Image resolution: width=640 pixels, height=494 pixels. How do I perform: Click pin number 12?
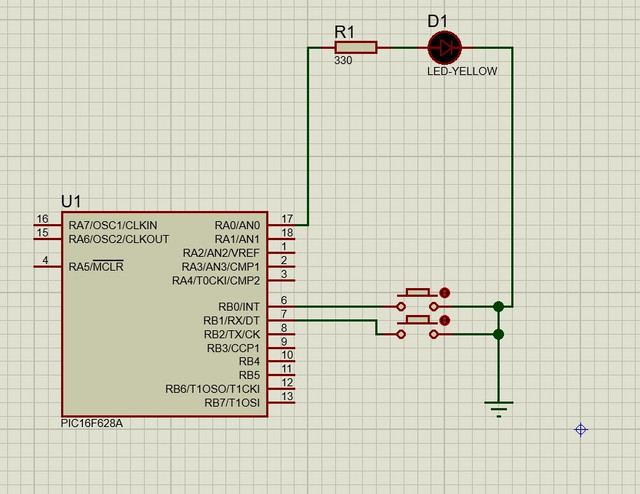[x=287, y=383]
